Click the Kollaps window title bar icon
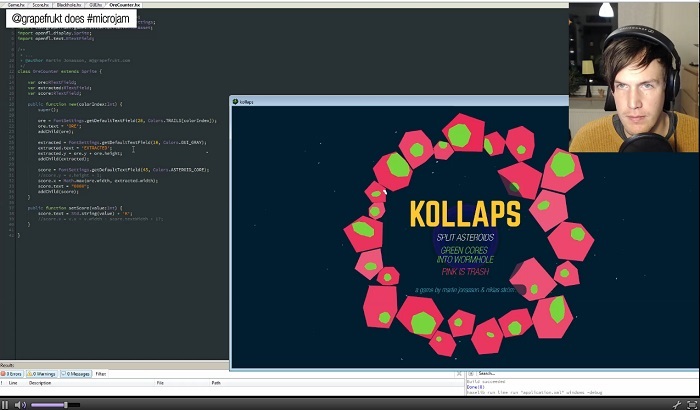 (236, 101)
